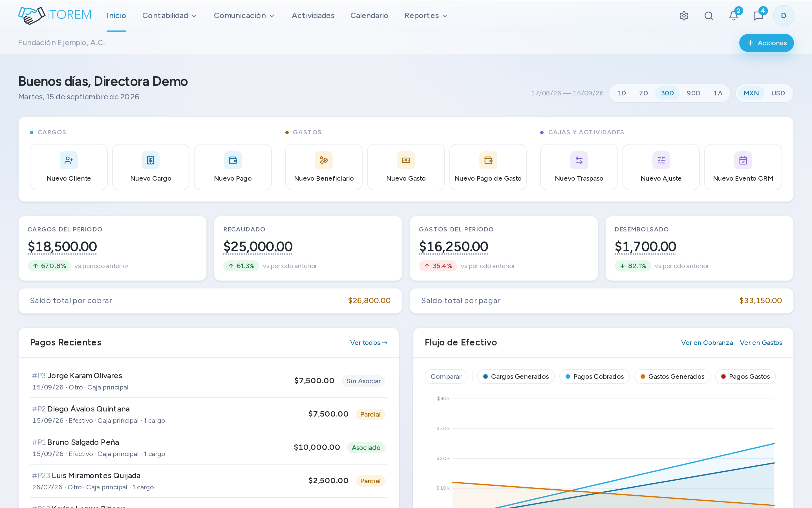Select the 1D period range
Image resolution: width=812 pixels, height=508 pixels.
click(621, 93)
